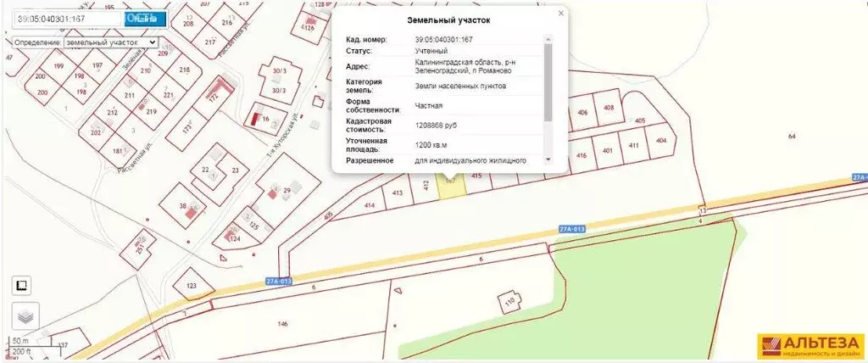Focus the cadastral number search field
Screen dimensions: 868x363
click(x=68, y=19)
